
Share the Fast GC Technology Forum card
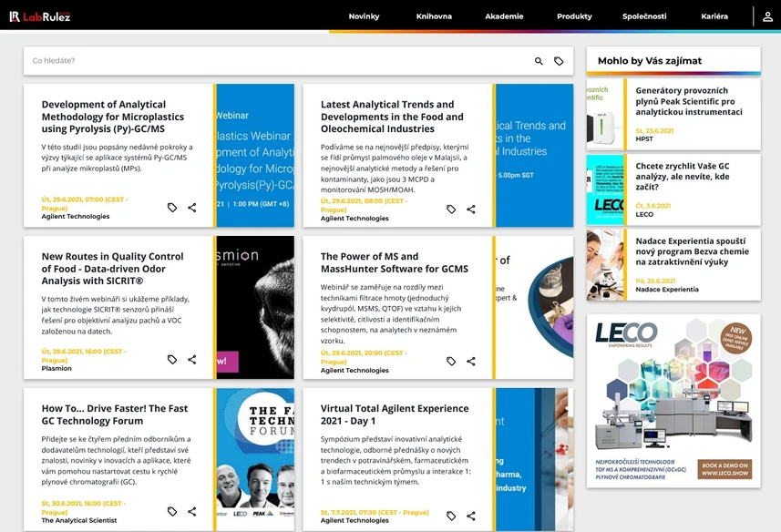click(191, 511)
